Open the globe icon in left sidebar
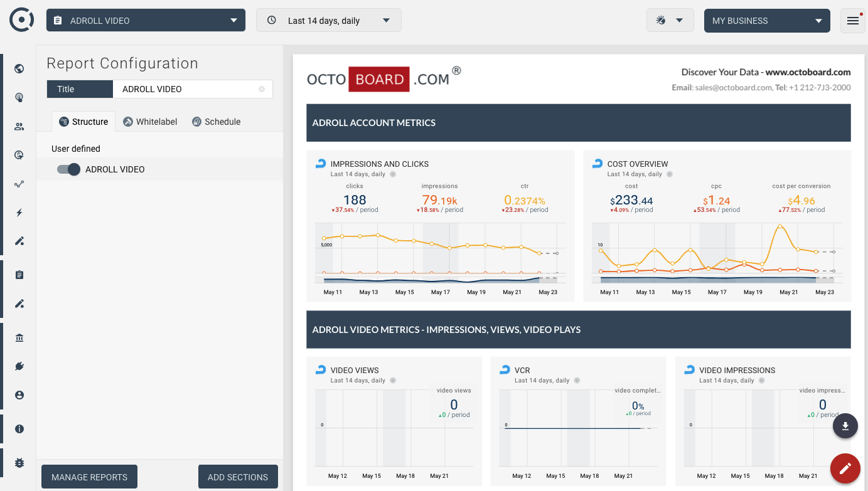Screen dimensions: 868x491 (19, 69)
